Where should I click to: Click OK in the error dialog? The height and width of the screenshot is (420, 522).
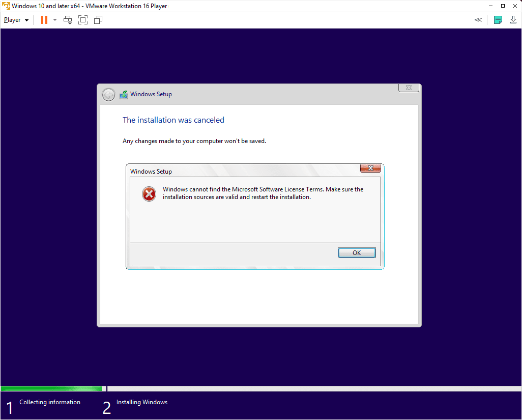(x=357, y=253)
